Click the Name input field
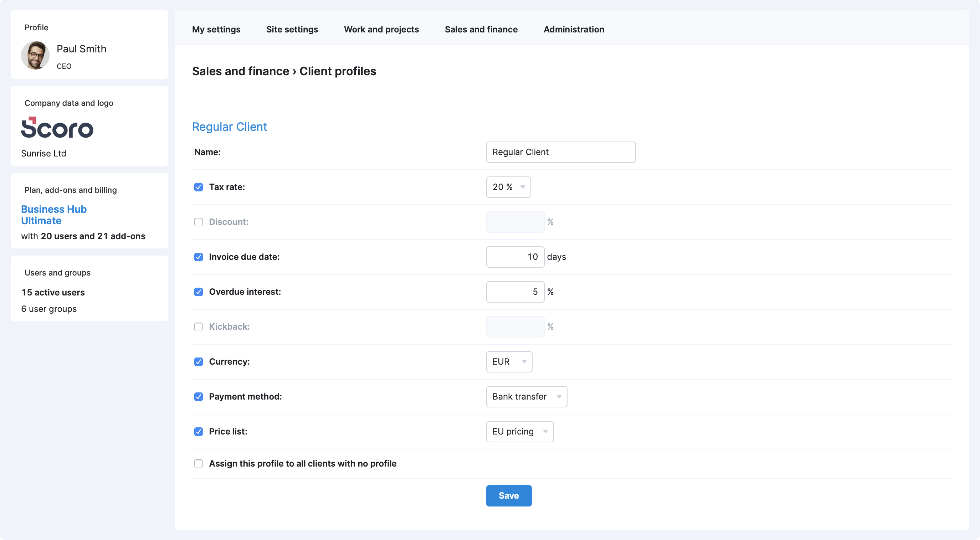 (x=561, y=152)
